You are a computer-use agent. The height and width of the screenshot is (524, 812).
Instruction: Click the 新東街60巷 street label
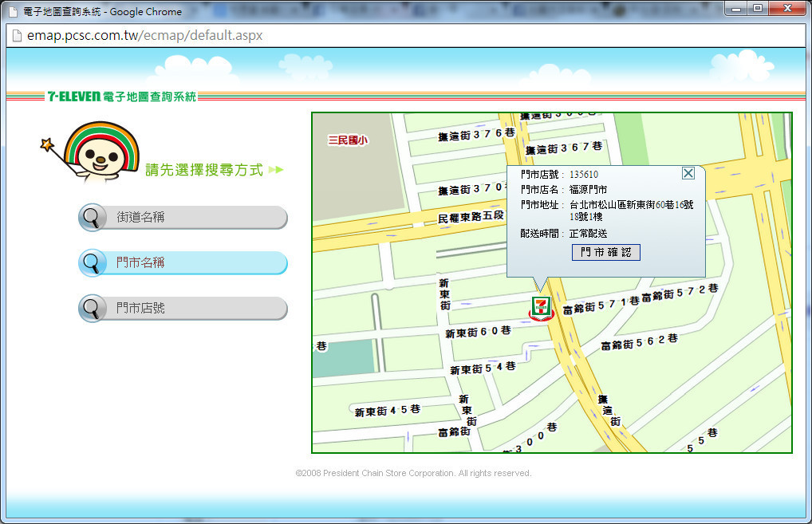[478, 332]
